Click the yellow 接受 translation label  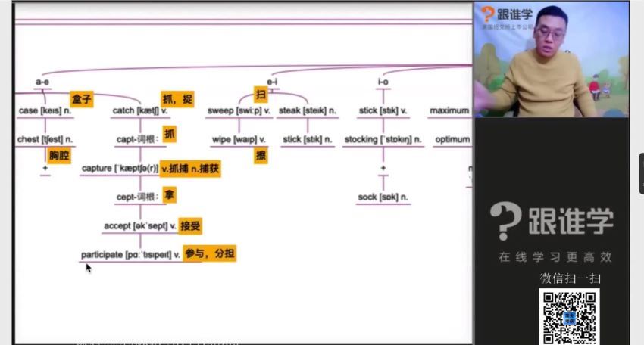pyautogui.click(x=191, y=225)
